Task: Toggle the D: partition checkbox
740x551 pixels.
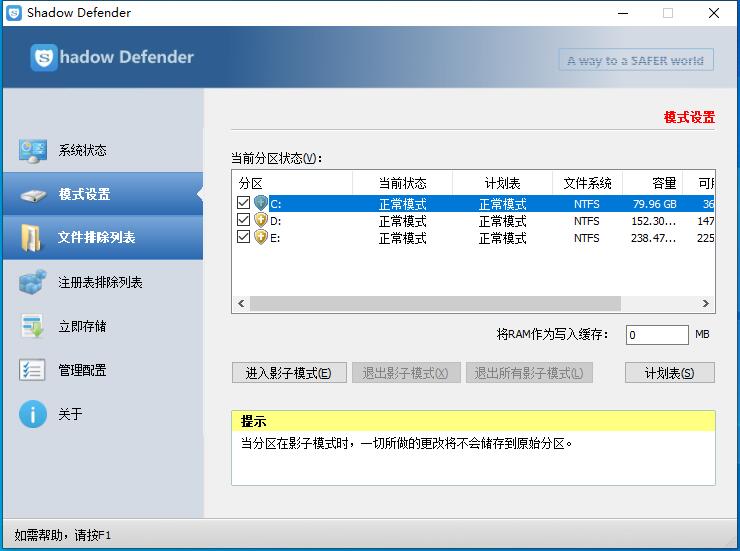Action: click(244, 221)
